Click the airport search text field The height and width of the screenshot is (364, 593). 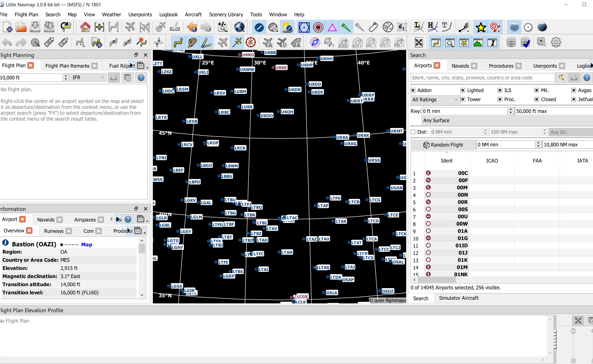click(483, 78)
